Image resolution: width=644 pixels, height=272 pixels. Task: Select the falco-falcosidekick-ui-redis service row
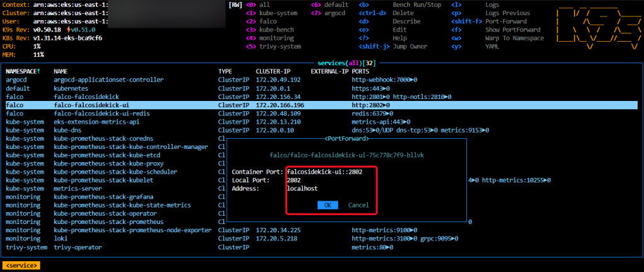(321, 113)
